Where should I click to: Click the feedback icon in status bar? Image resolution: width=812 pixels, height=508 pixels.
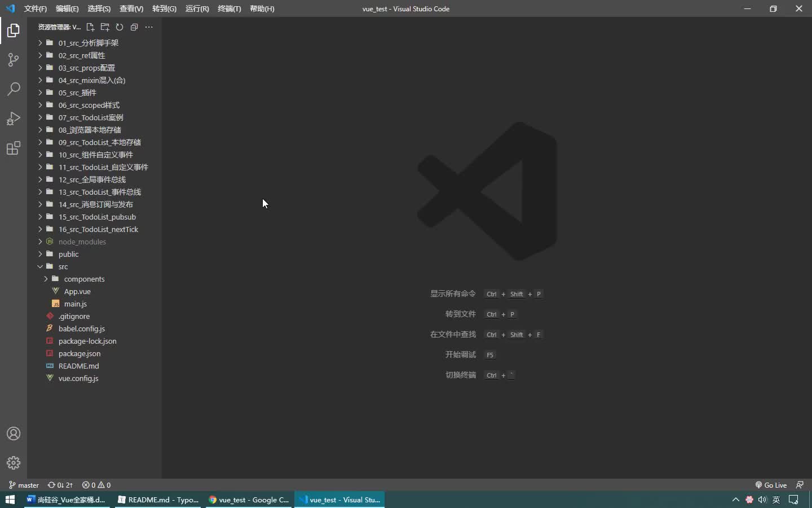click(800, 485)
